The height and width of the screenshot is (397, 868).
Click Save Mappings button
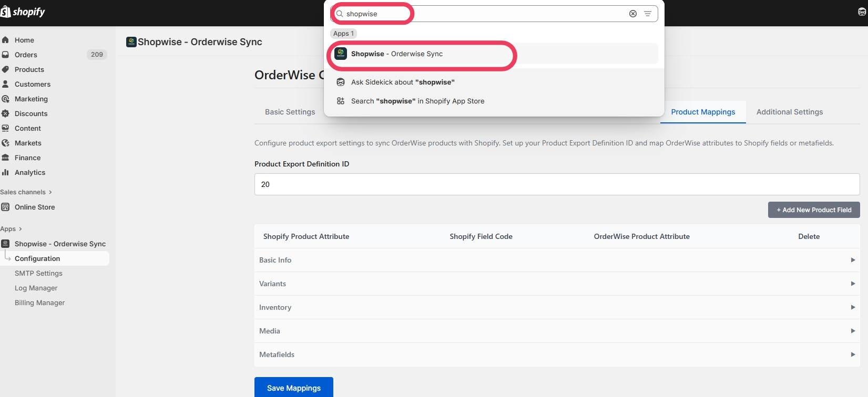tap(294, 388)
